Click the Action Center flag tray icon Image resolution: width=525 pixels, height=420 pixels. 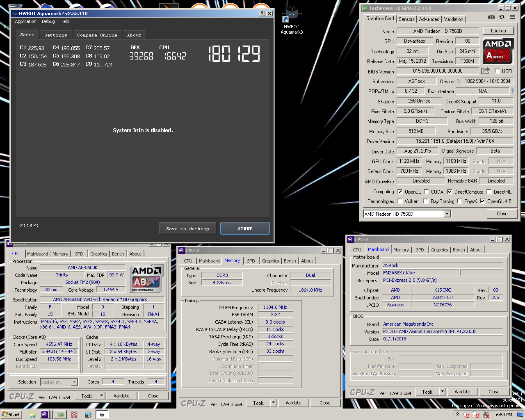coord(476,415)
